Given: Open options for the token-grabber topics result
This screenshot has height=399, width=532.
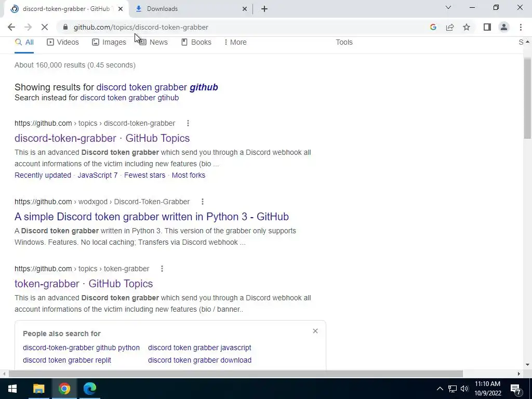Looking at the screenshot, I should [162, 269].
